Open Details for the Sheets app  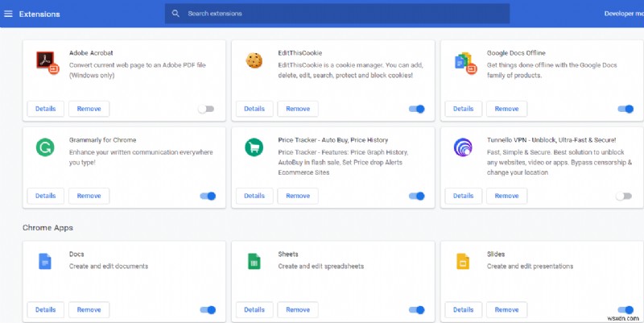pos(254,309)
